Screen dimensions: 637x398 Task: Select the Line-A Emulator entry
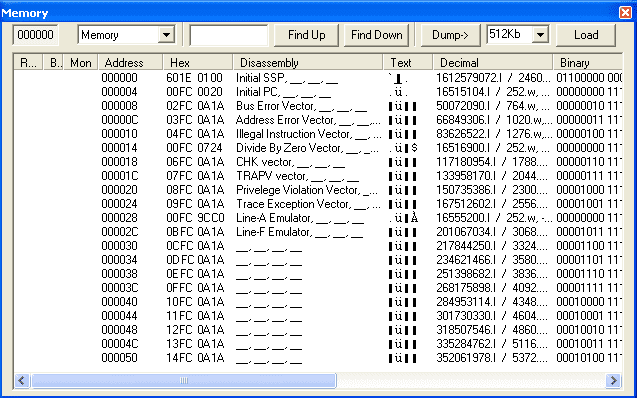tap(300, 218)
